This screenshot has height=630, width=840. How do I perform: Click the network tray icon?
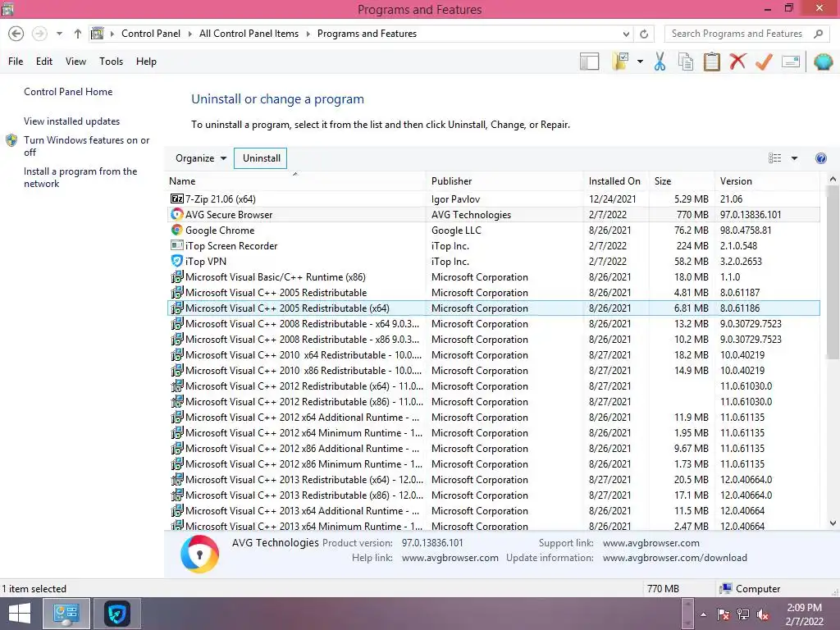742,614
